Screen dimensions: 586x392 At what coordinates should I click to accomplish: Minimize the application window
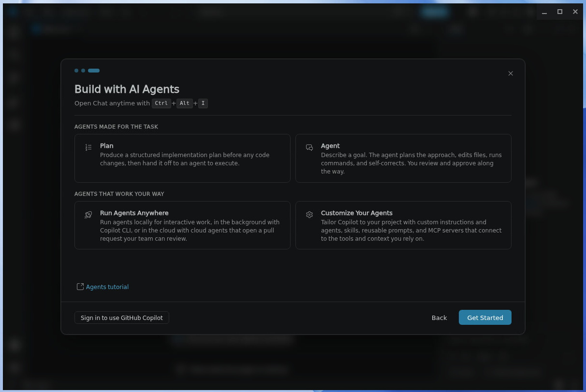tap(544, 12)
